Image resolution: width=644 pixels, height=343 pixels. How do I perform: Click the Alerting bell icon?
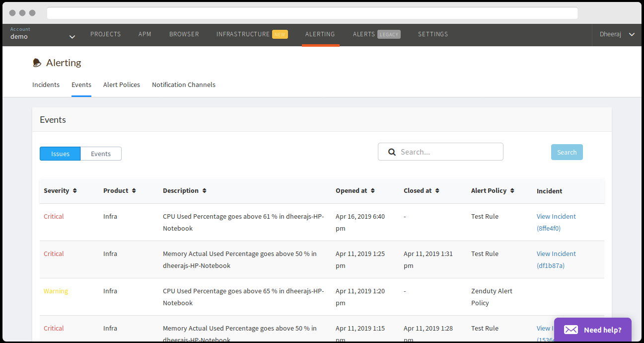(37, 63)
